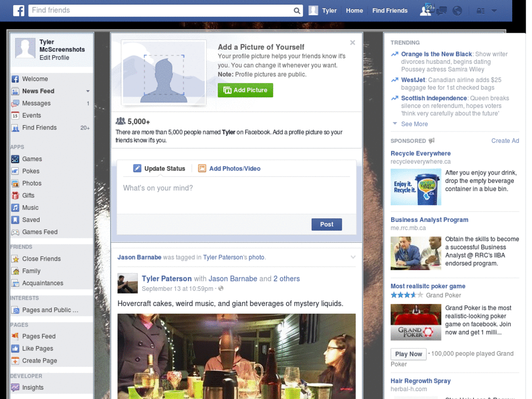The width and height of the screenshot is (532, 399).
Task: Click the Recycle Everywhere ad image
Action: pos(416,187)
